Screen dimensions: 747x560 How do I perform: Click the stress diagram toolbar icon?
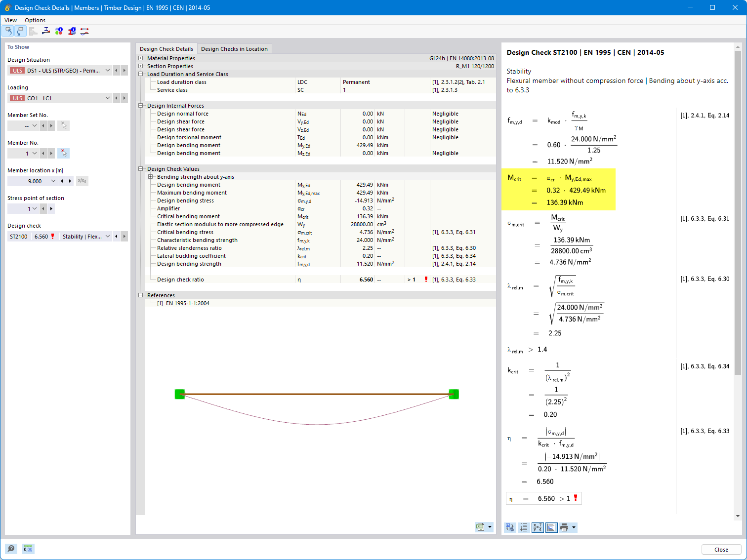(45, 31)
